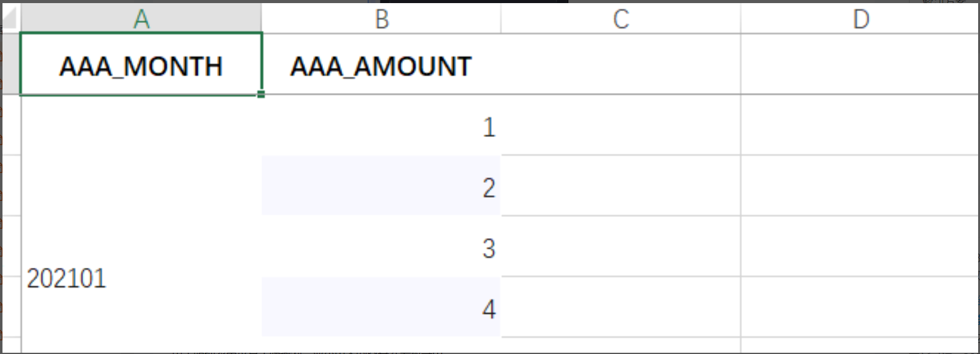Click empty column C cell beside value 2

pos(620,186)
